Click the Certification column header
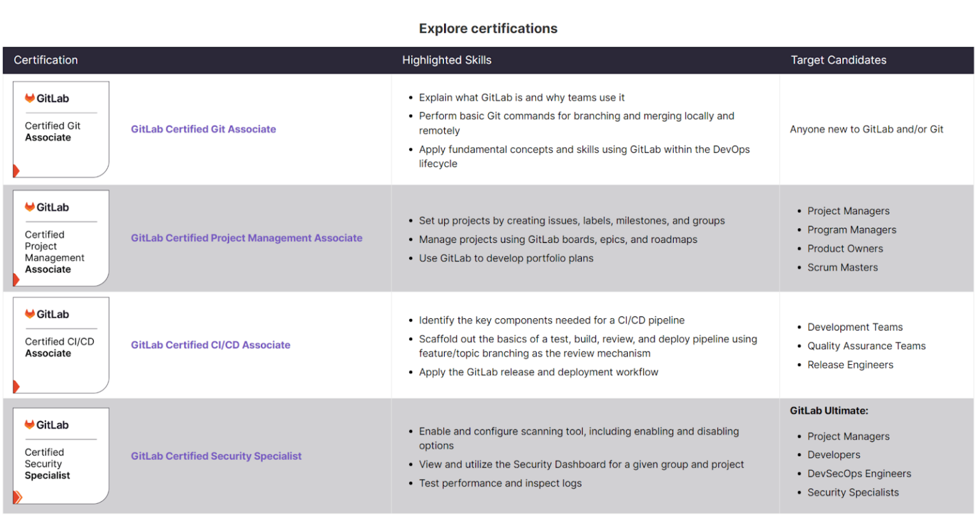The image size is (980, 532). click(46, 60)
